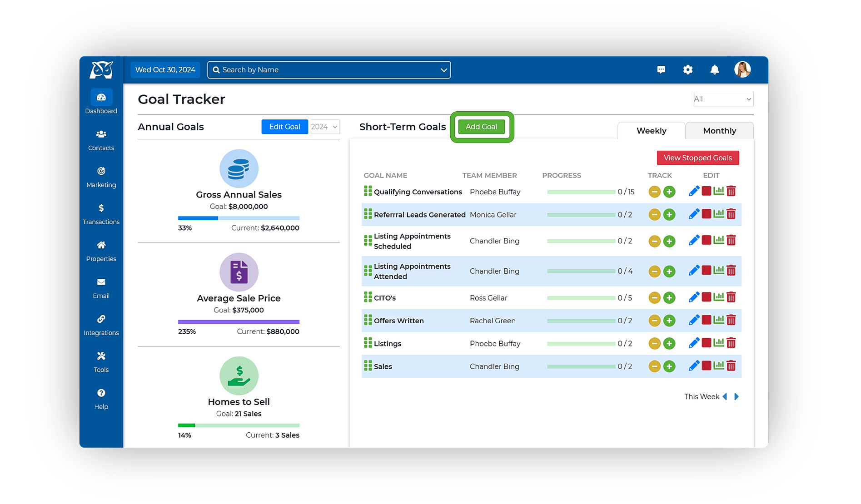Open Help in sidebar
Image resolution: width=861 pixels, height=504 pixels.
[101, 399]
